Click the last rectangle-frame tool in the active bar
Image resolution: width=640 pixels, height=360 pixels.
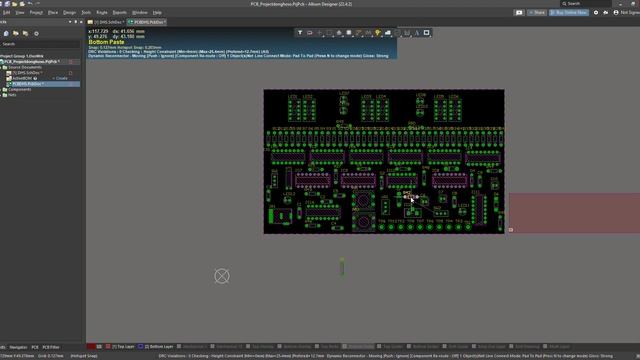click(x=427, y=33)
